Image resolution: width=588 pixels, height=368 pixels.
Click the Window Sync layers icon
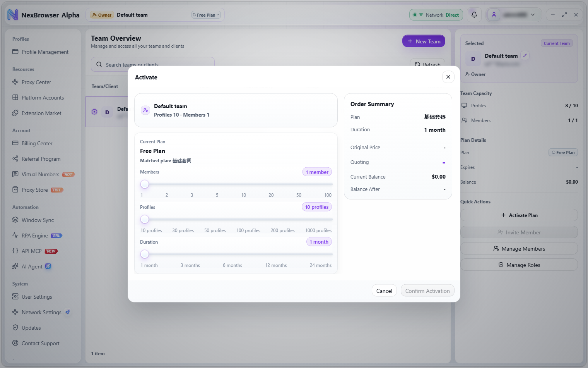(15, 220)
